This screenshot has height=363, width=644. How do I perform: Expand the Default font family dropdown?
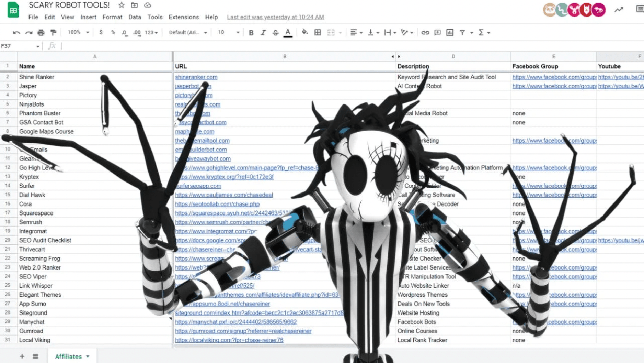pos(188,32)
